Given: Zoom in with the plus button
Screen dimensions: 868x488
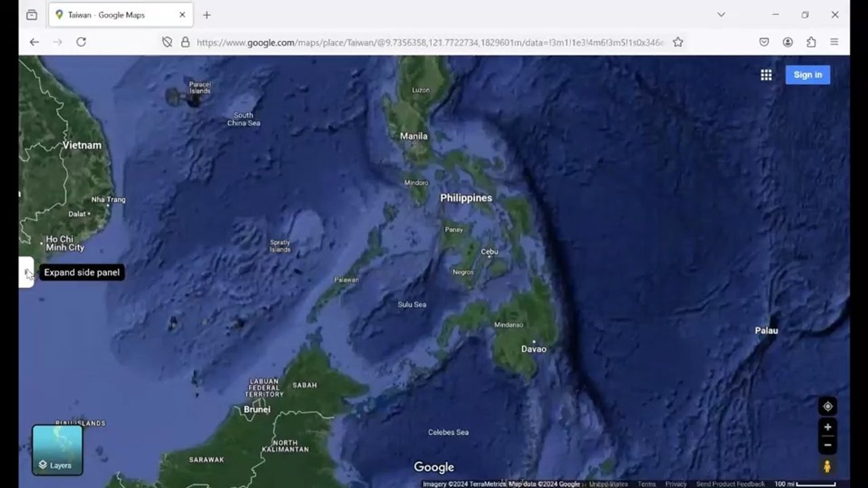Looking at the screenshot, I should click(827, 427).
